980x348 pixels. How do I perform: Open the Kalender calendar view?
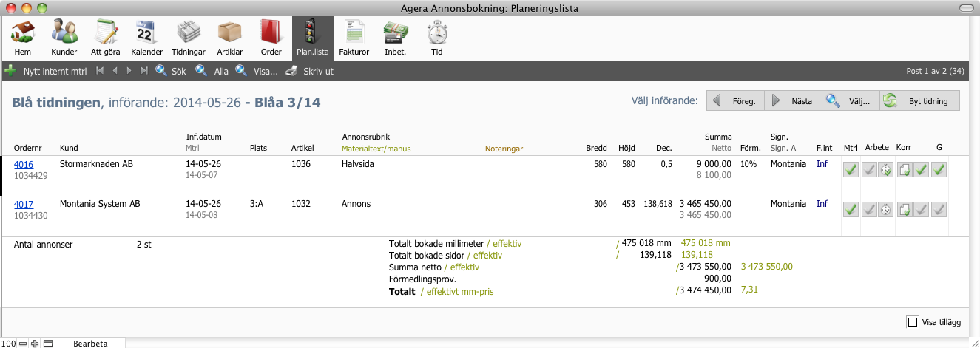pyautogui.click(x=146, y=38)
